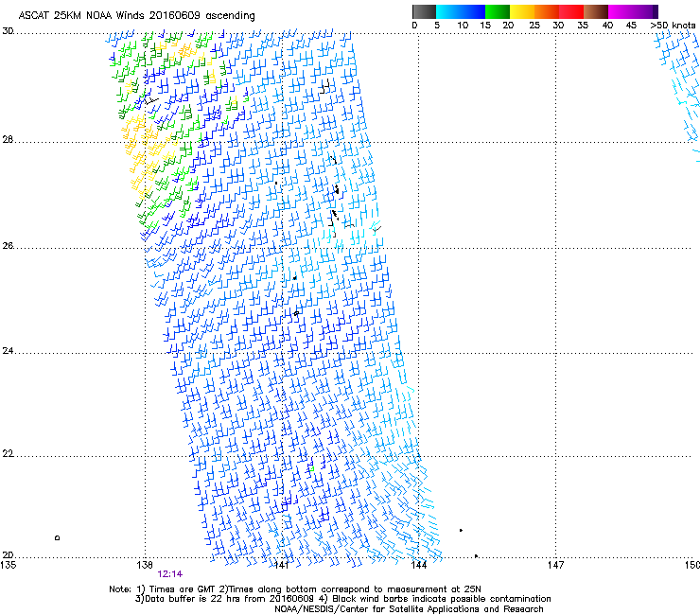Click the latitude label 28
The height and width of the screenshot is (615, 700).
pyautogui.click(x=8, y=140)
